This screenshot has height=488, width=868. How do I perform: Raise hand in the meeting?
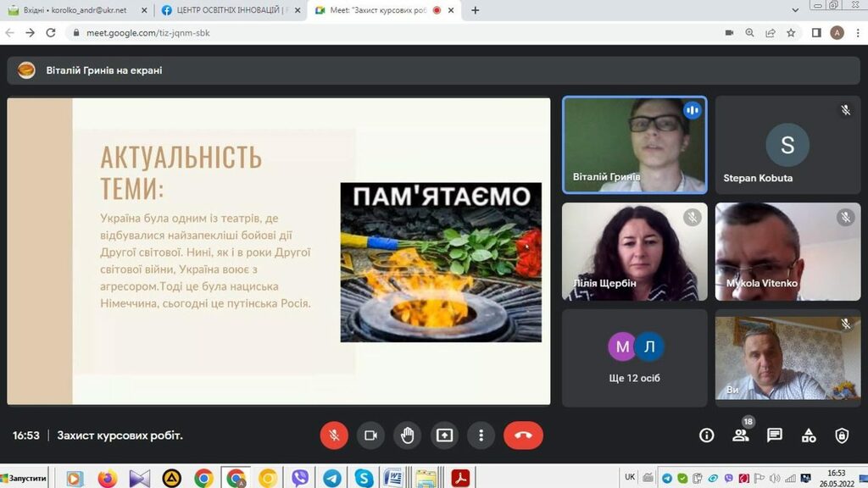click(408, 435)
